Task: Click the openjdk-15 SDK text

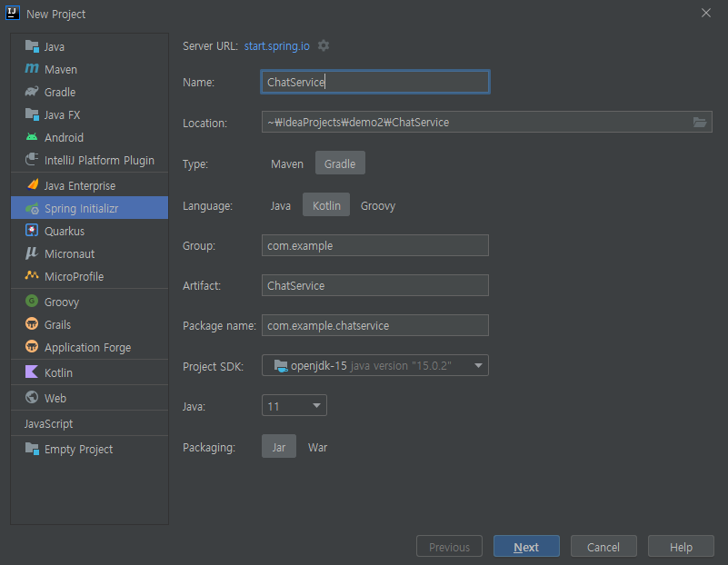Action: [x=319, y=365]
